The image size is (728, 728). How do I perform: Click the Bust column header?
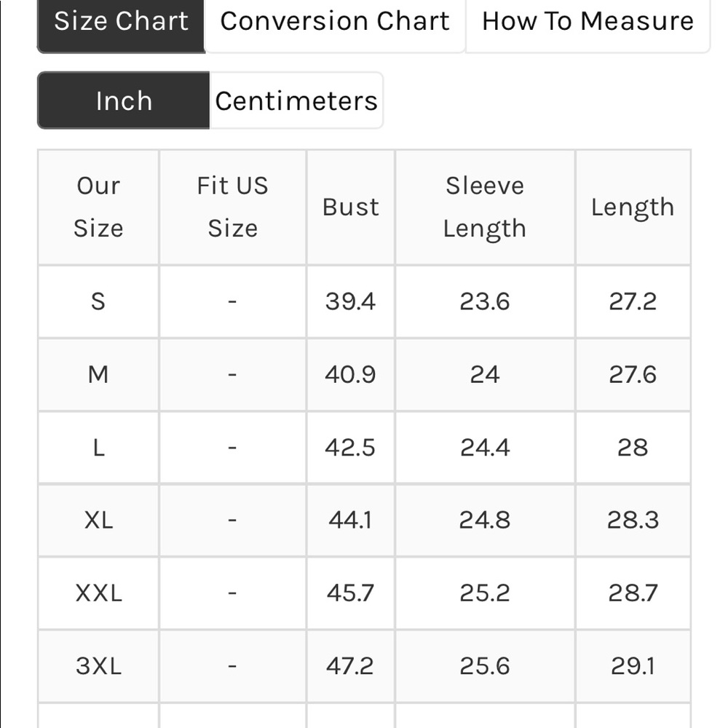[x=351, y=207]
